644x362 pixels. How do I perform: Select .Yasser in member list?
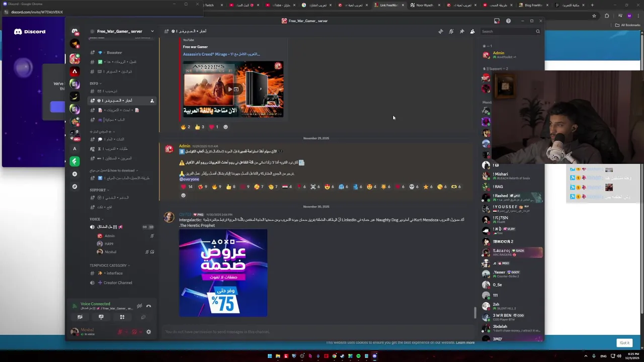pos(512,274)
